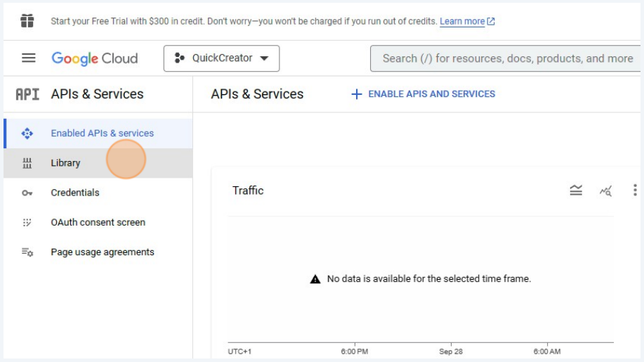Click the Enabled APIs & services icon
Screen dimensions: 644x362
click(27, 133)
